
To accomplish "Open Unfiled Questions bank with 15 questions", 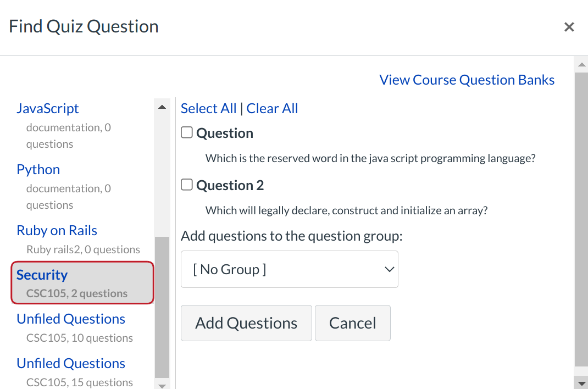I will pos(71,363).
